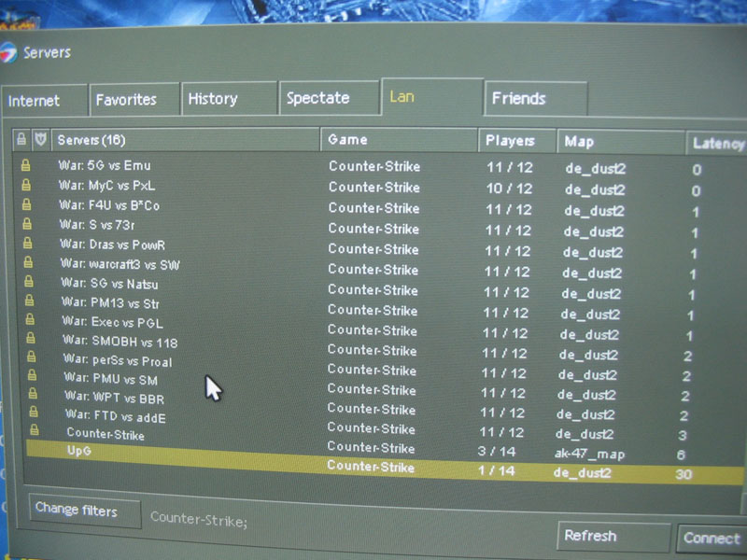Click the lock icon beside War: S vs 73r
Viewport: 747px width, 560px height.
pyautogui.click(x=27, y=223)
